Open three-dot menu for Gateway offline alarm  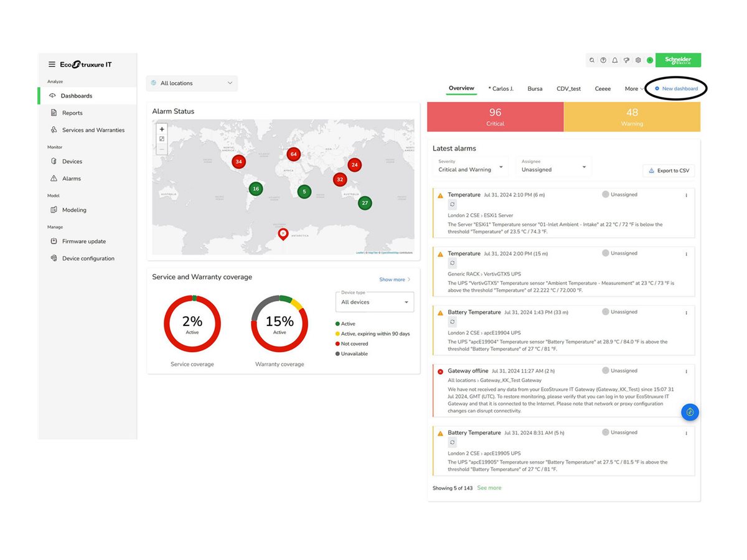[687, 371]
